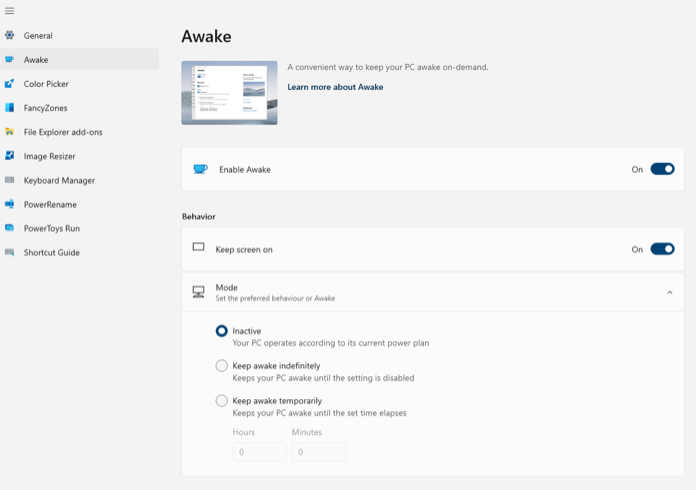Image resolution: width=696 pixels, height=490 pixels.
Task: Open the Shortcut Guide page
Action: point(79,253)
